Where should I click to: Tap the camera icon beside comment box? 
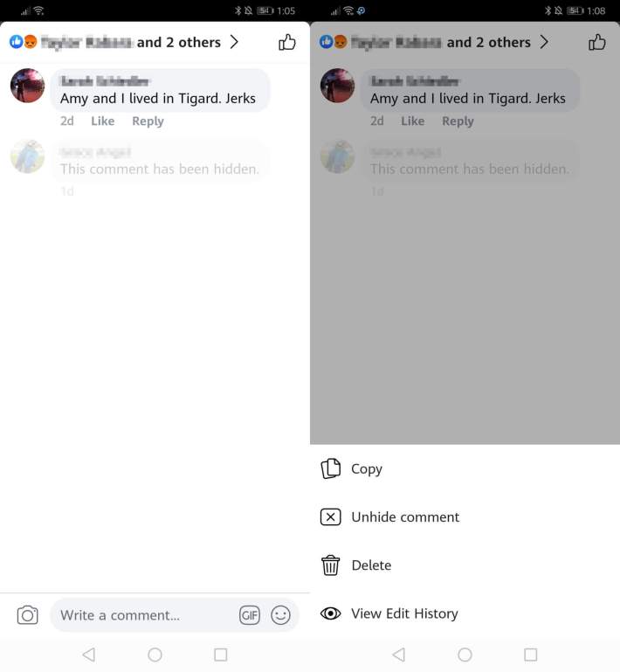coord(27,615)
